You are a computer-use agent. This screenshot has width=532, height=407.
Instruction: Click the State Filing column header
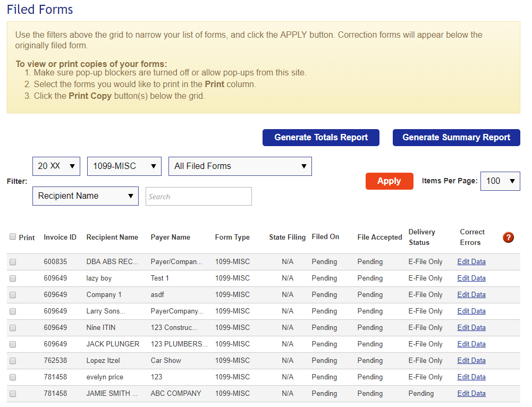click(x=288, y=238)
